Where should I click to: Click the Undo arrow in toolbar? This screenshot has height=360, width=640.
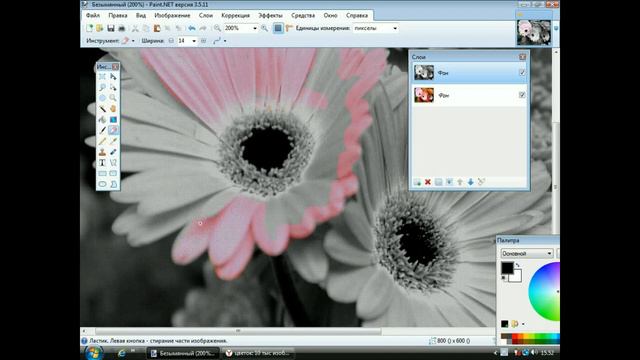click(x=191, y=28)
